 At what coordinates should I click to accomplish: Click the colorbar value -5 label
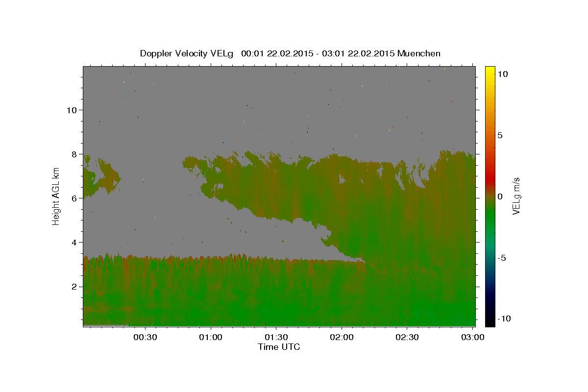click(501, 258)
